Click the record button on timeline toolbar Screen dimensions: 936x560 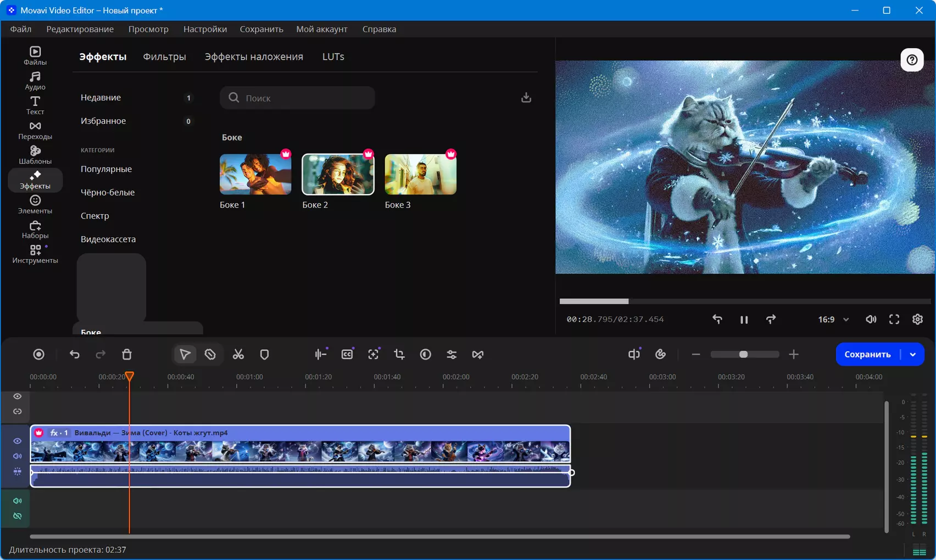click(x=38, y=355)
